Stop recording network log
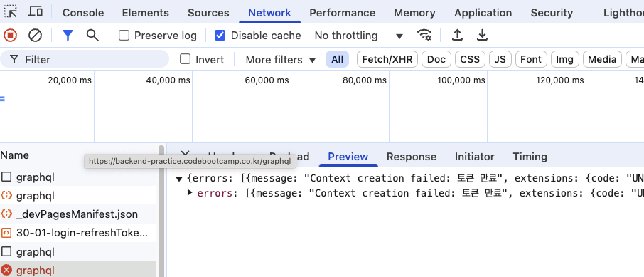Image resolution: width=644 pixels, height=277 pixels. 10,36
